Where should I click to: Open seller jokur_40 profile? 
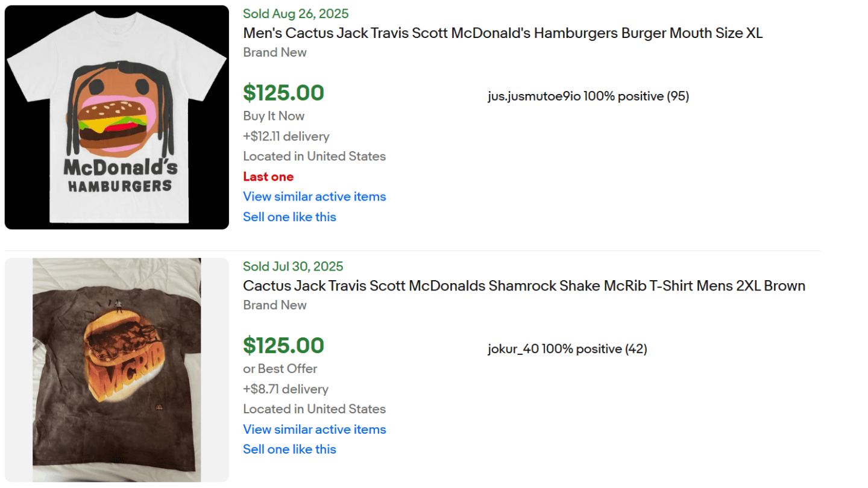coord(513,349)
